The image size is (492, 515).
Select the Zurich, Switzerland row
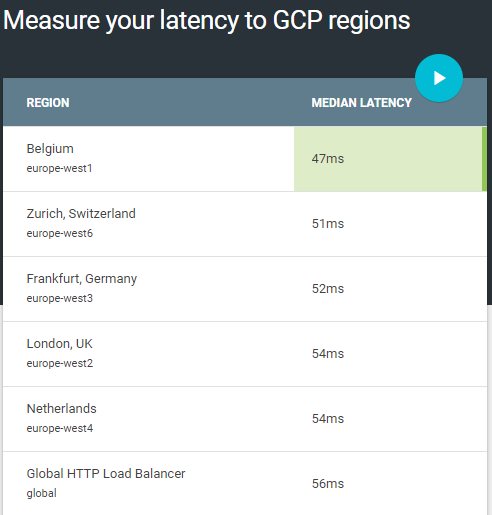pos(245,224)
